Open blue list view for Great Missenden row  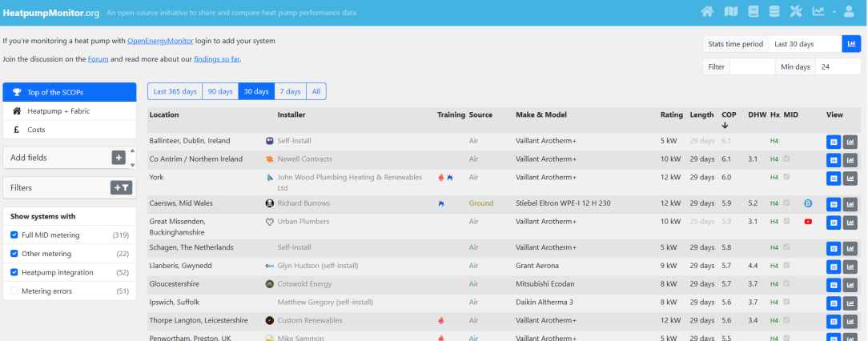[833, 223]
